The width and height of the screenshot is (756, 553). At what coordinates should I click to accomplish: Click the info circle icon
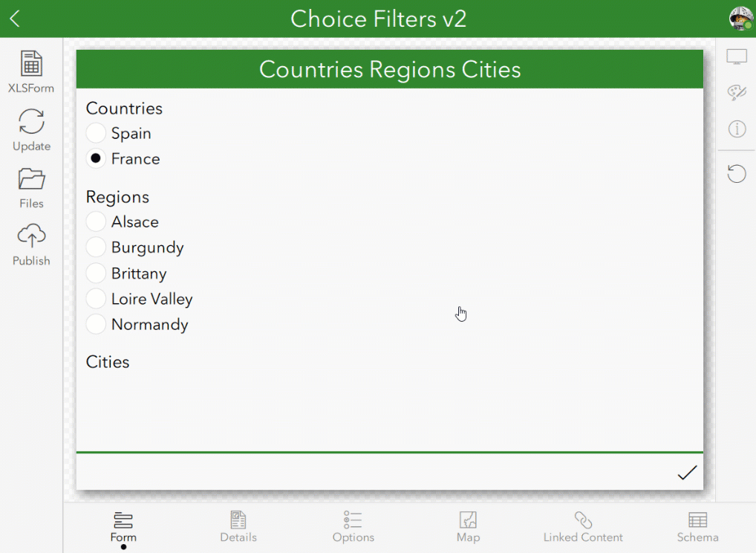737,129
